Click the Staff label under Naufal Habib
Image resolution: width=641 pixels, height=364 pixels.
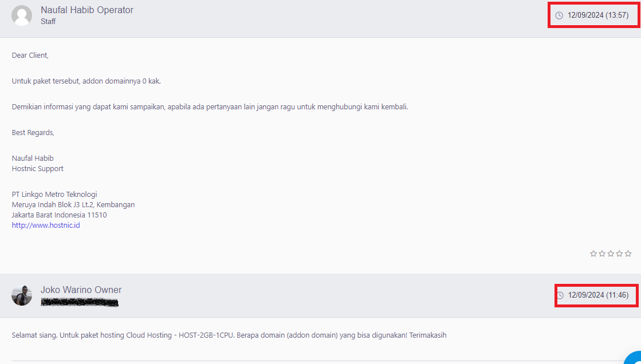pos(48,22)
